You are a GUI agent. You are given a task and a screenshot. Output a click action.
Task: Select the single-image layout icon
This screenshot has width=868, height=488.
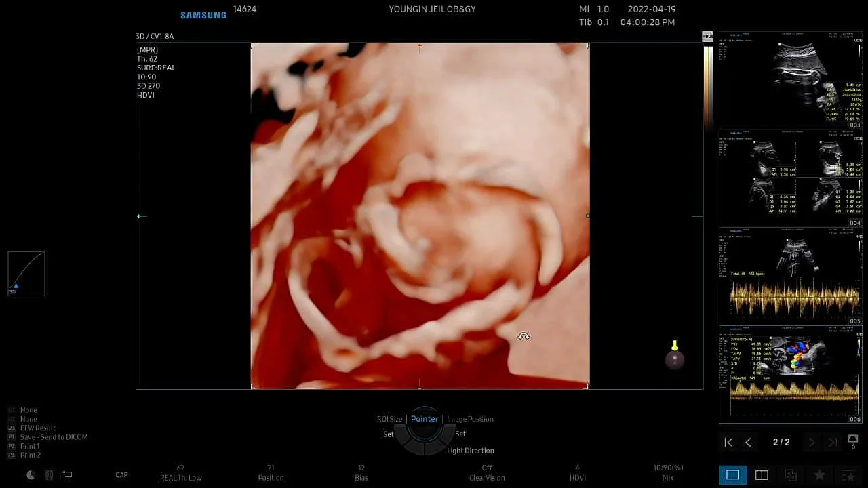click(x=733, y=475)
